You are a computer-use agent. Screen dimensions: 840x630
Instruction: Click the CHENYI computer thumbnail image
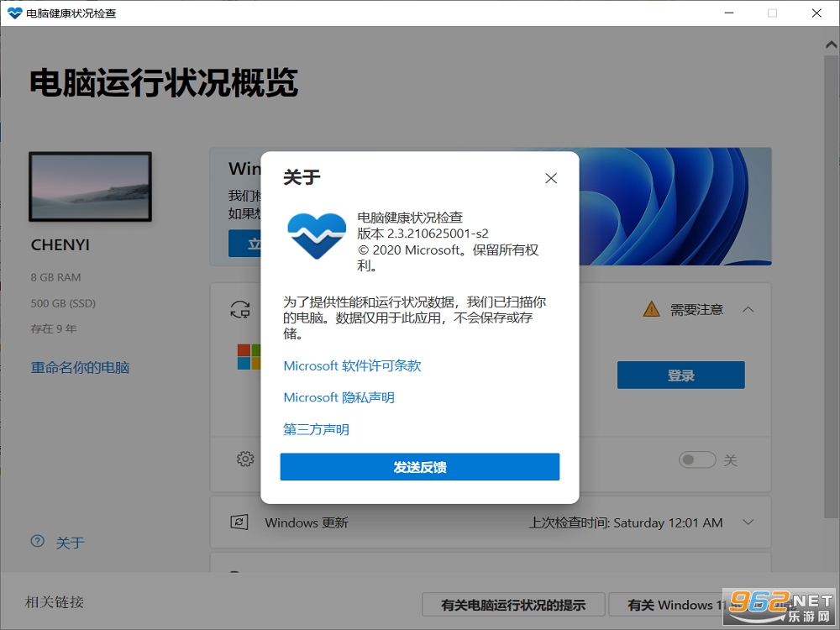pos(90,186)
